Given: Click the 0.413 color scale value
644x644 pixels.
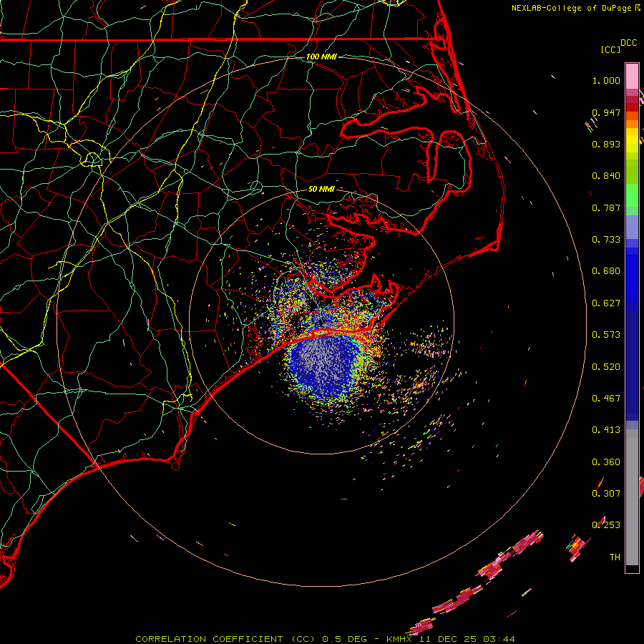Looking at the screenshot, I should click(606, 430).
